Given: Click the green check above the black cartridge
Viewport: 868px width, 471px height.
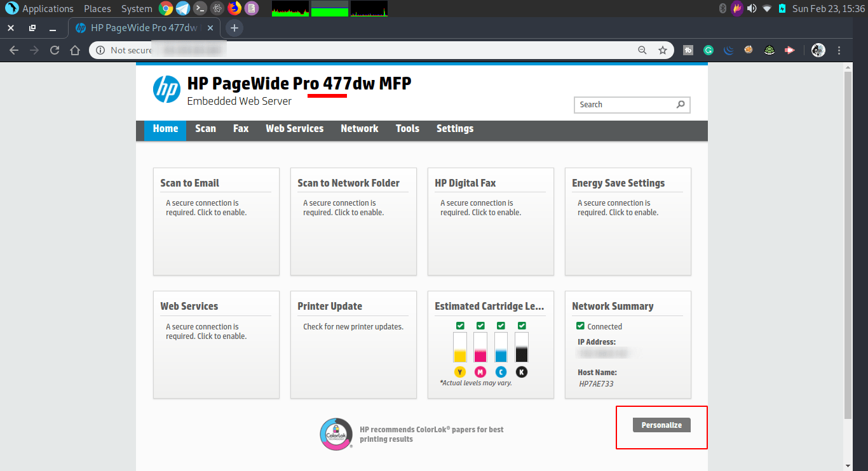Looking at the screenshot, I should (522, 326).
